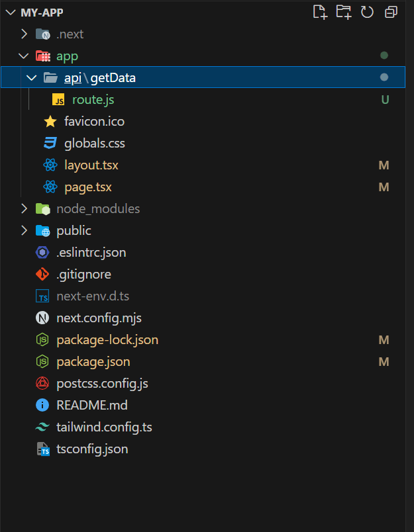Click the star icon of favicon.ico
Viewport: 414px width, 532px height.
pyautogui.click(x=50, y=122)
